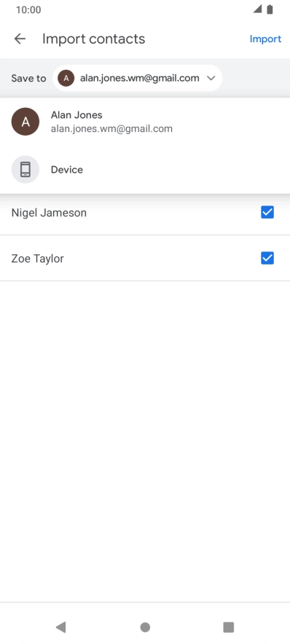The width and height of the screenshot is (290, 644).
Task: Select Device as save location
Action: click(x=145, y=170)
